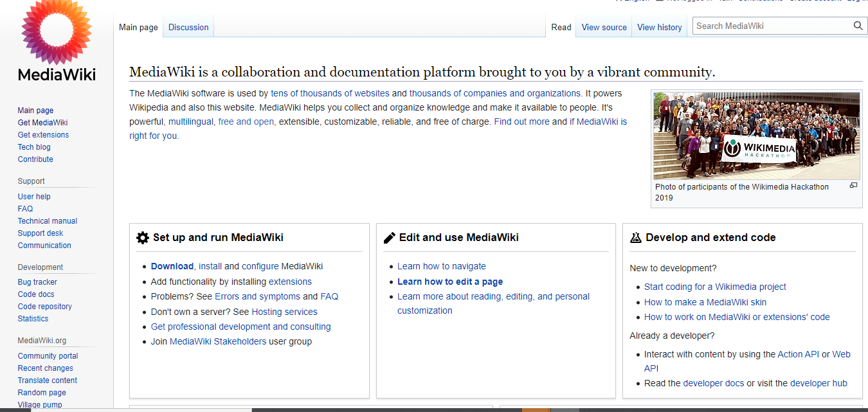
Task: Open the Code docs link
Action: (x=36, y=294)
